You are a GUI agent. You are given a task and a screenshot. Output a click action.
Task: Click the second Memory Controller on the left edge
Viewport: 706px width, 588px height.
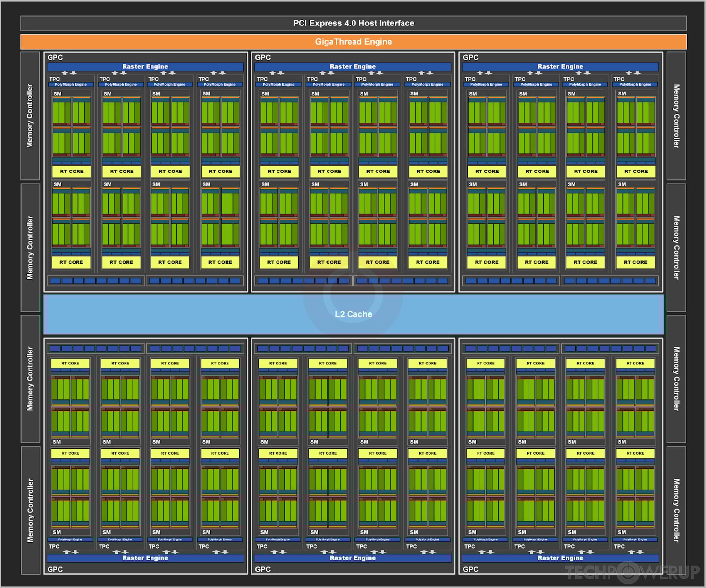point(30,247)
